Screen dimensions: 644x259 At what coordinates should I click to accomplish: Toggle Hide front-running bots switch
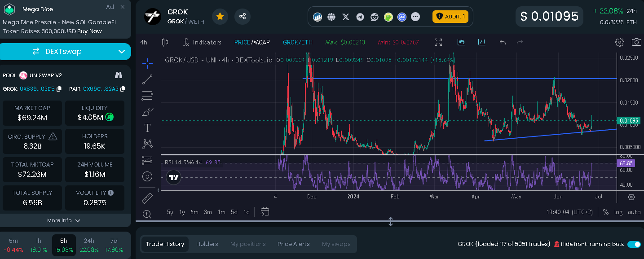click(634, 244)
